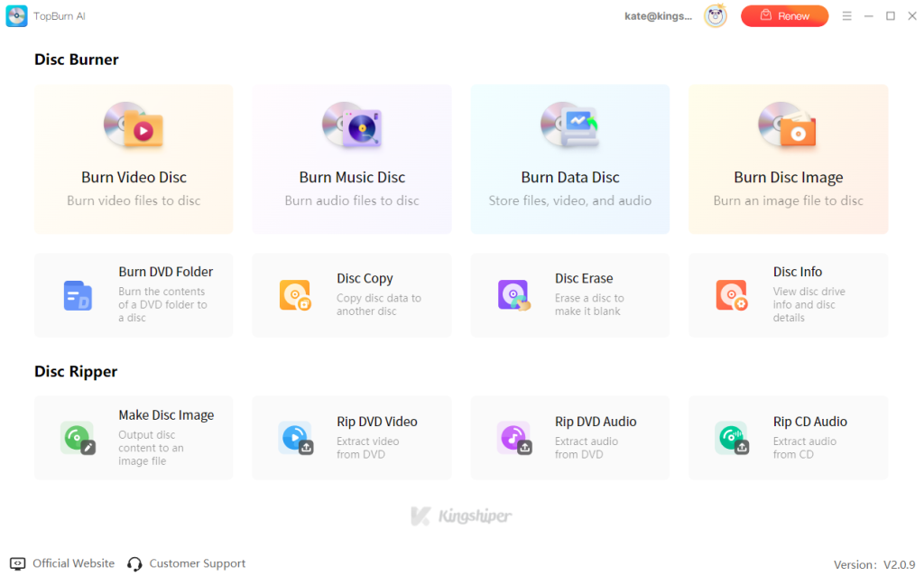
Task: Open the Disc Copy tool
Action: 352,295
